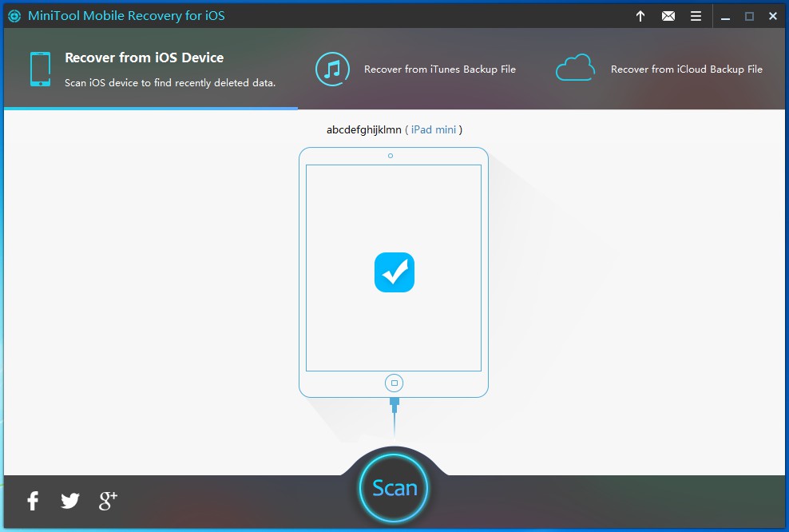Click the iCloud cloud icon

click(x=575, y=67)
